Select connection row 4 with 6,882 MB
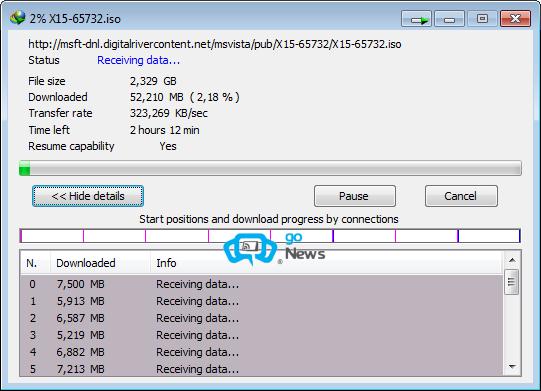 point(261,352)
